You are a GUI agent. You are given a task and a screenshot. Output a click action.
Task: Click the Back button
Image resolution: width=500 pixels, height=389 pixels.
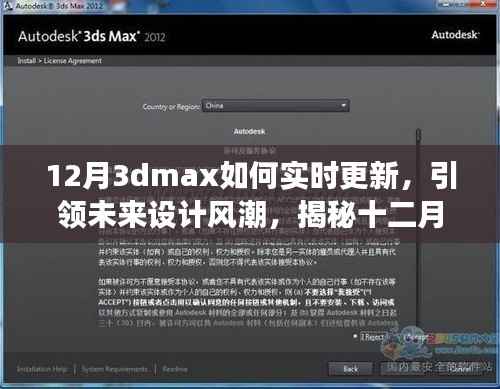350,369
